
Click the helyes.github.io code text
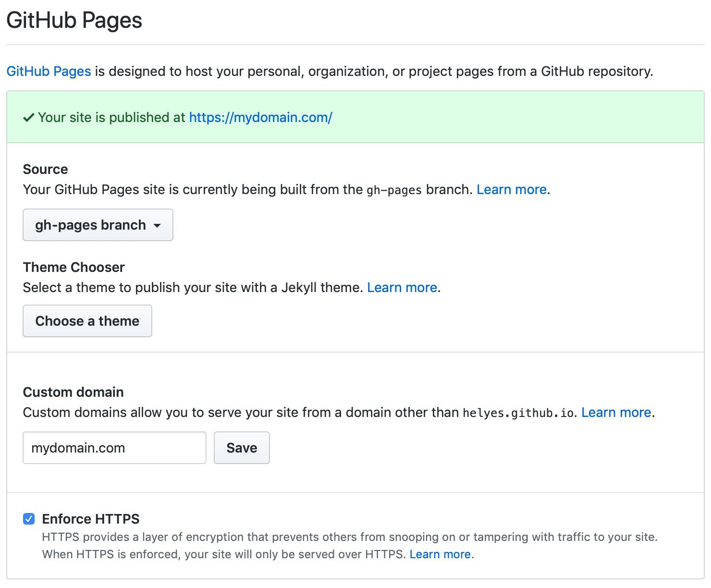(x=518, y=413)
